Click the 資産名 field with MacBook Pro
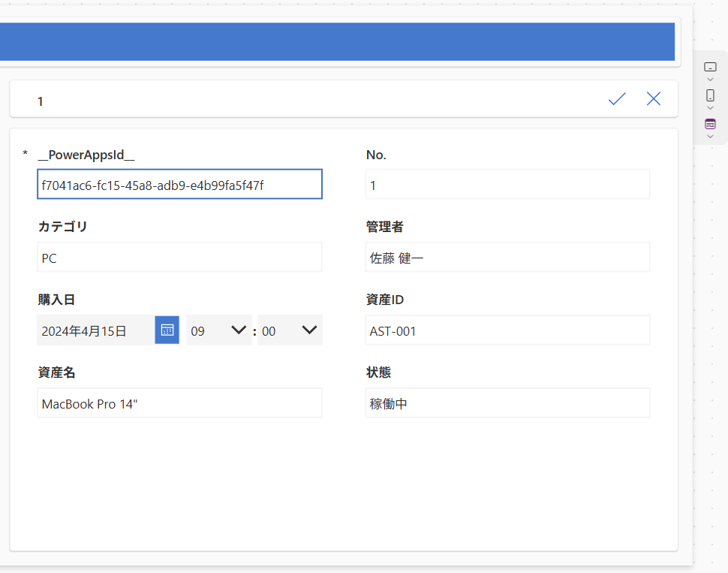 pyautogui.click(x=179, y=403)
